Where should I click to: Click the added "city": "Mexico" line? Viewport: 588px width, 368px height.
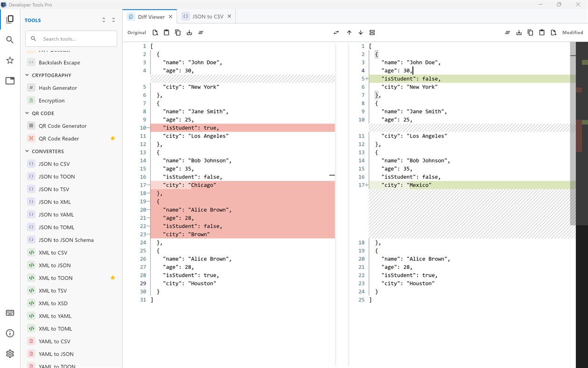(x=472, y=185)
